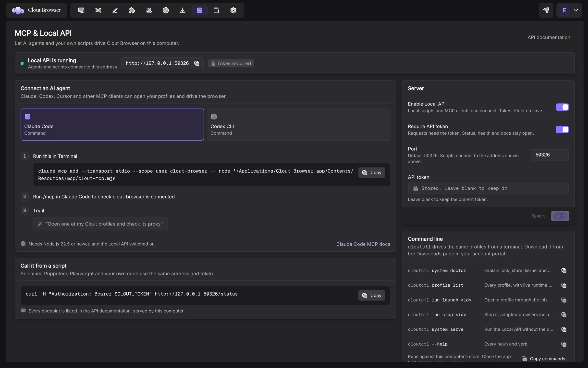Select the Codex CLI agent card
Screen dimensions: 588x368
[298, 125]
